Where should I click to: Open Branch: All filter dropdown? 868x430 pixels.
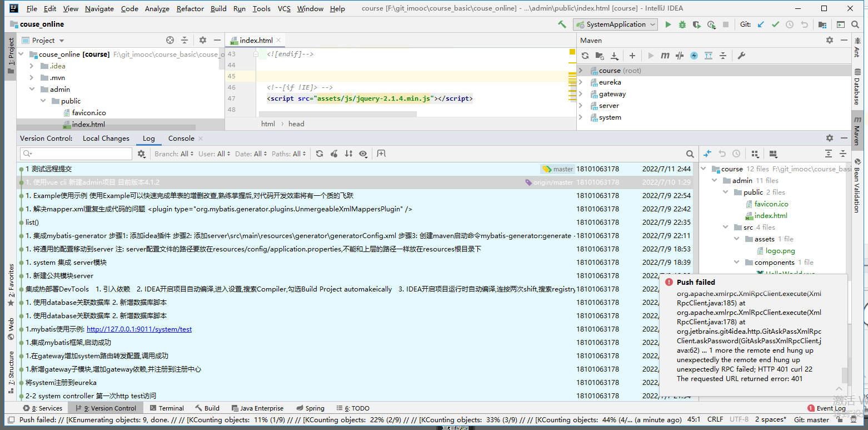point(174,154)
